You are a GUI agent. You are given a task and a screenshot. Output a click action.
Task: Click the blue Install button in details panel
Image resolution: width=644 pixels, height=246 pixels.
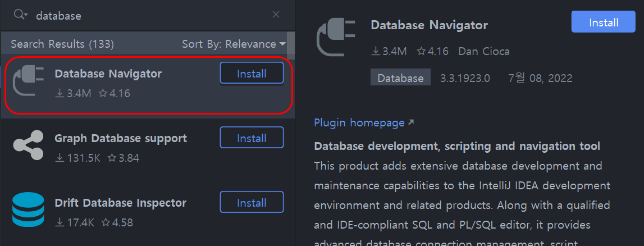604,22
